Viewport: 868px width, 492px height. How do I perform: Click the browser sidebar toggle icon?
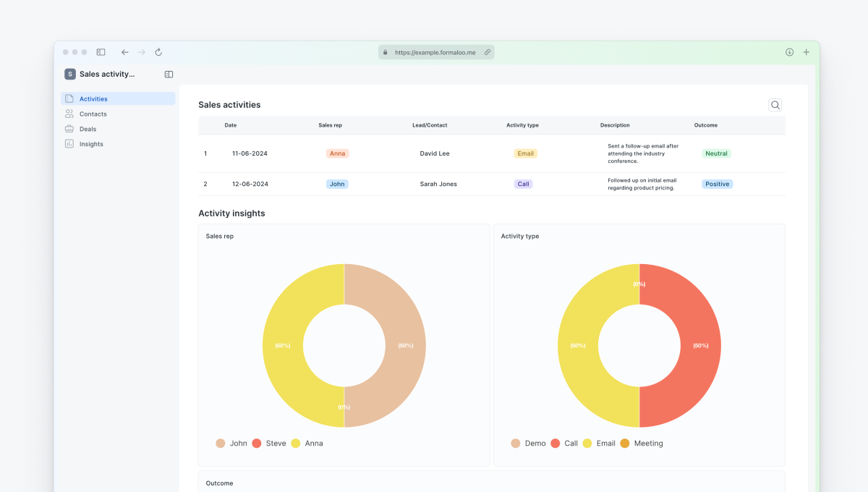coord(101,52)
